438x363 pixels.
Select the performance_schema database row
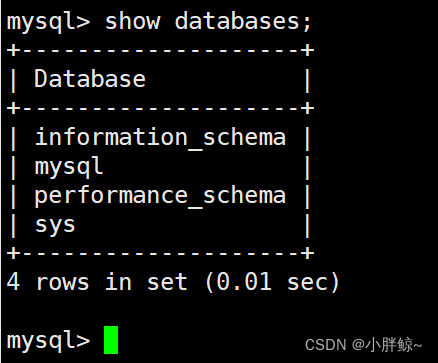pyautogui.click(x=160, y=196)
